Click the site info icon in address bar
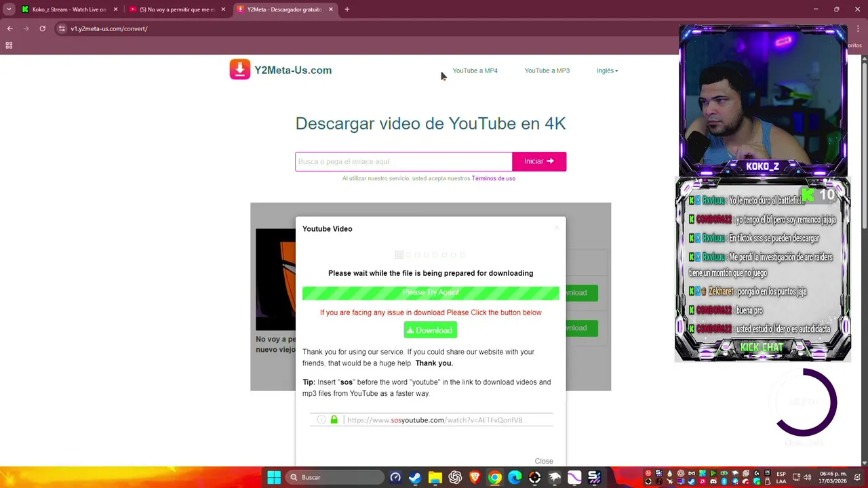 pyautogui.click(x=62, y=28)
